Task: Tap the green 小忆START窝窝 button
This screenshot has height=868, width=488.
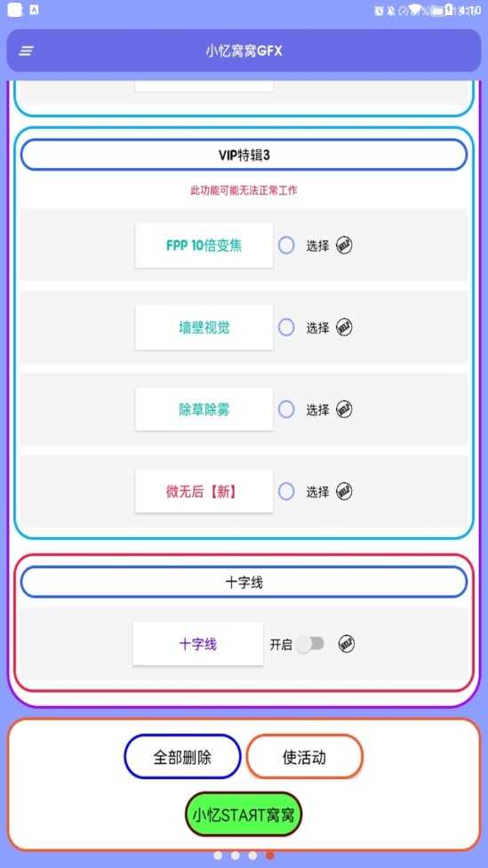Action: pos(244,815)
